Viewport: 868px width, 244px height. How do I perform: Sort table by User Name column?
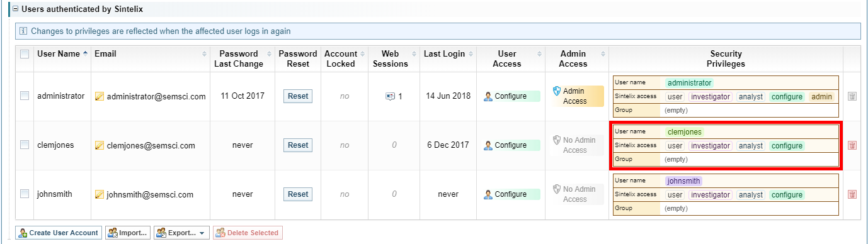click(x=62, y=54)
